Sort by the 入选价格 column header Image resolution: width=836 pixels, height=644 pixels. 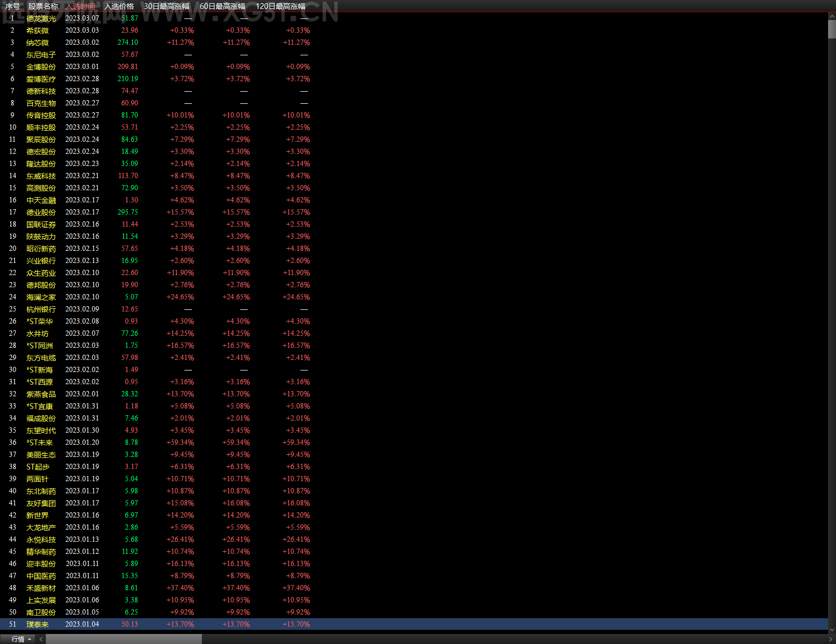(x=119, y=6)
